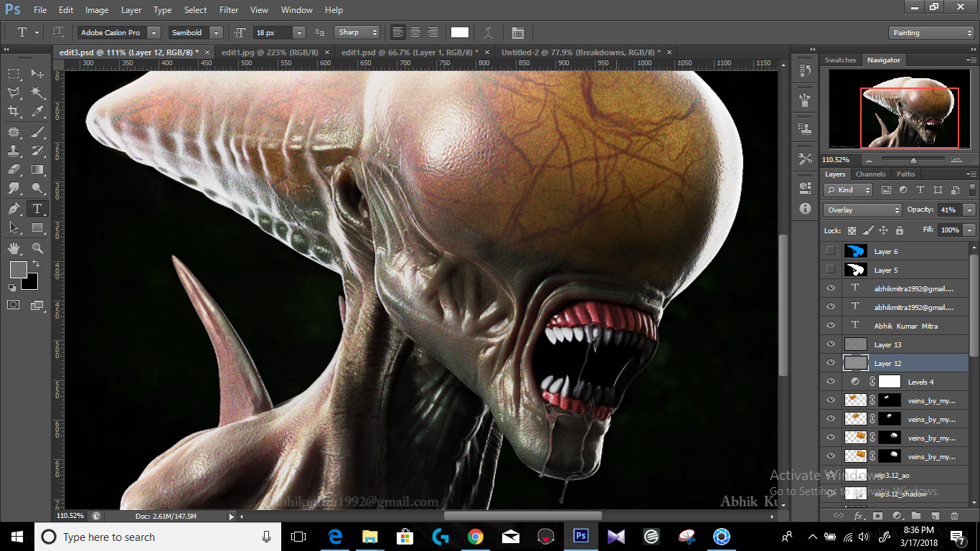Open the Character and Paragraph panels
Screen dimensions: 980x551
(518, 32)
